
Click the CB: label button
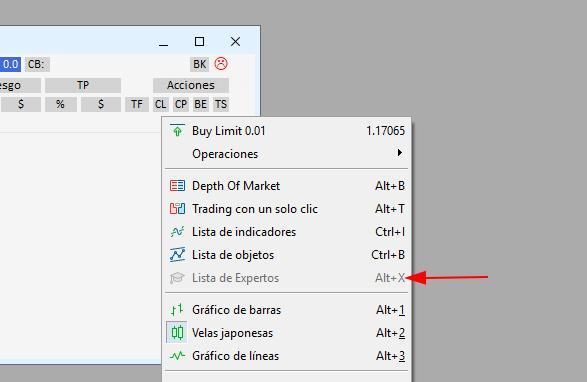click(37, 64)
